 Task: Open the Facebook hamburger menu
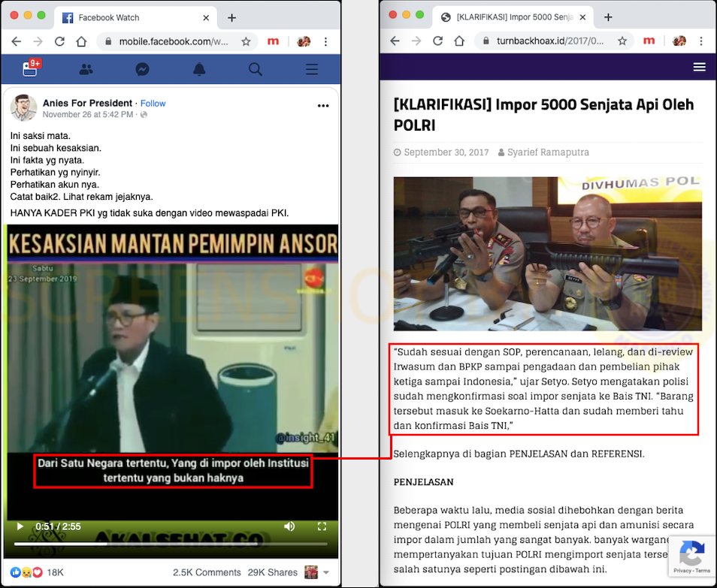pyautogui.click(x=312, y=69)
